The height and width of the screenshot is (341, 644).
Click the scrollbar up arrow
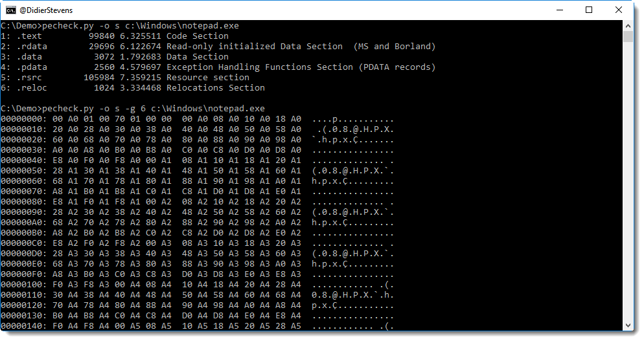pyautogui.click(x=628, y=26)
